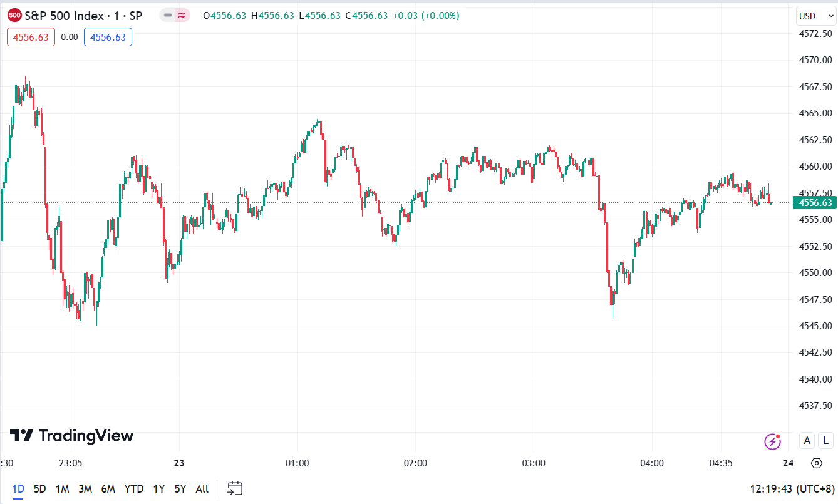Image resolution: width=838 pixels, height=504 pixels.
Task: Show the All time range
Action: pyautogui.click(x=202, y=489)
